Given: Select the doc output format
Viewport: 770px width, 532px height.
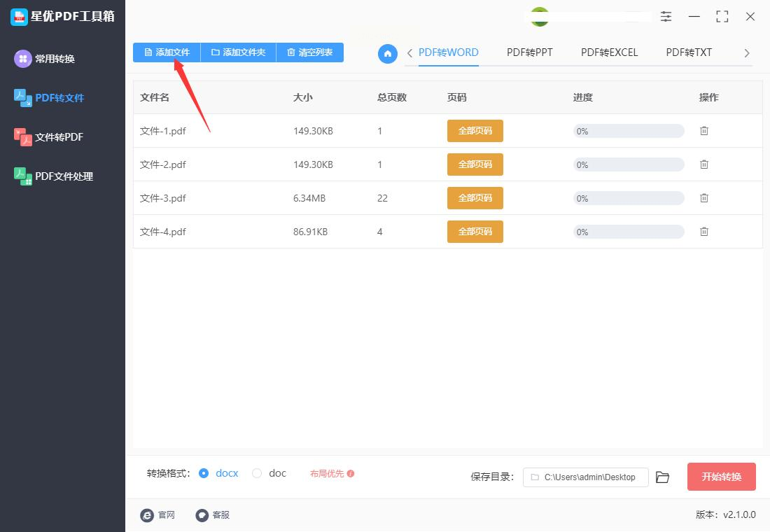Looking at the screenshot, I should coord(257,473).
